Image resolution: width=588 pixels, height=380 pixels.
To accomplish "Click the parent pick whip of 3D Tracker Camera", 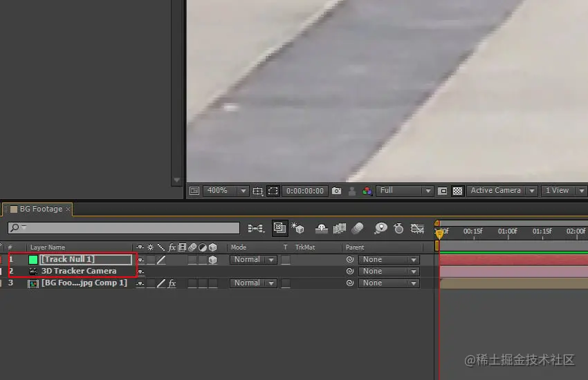I will coord(350,271).
